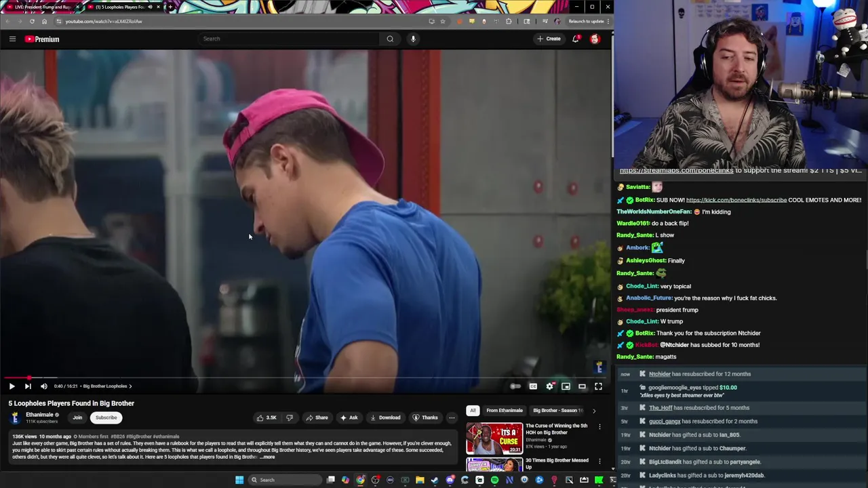Open File Explorer from the taskbar

(420, 480)
